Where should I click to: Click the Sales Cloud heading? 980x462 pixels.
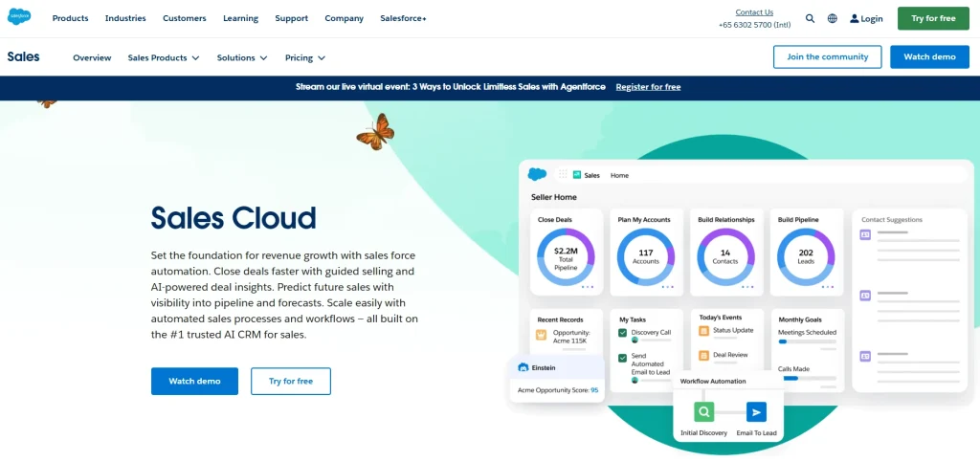point(234,218)
